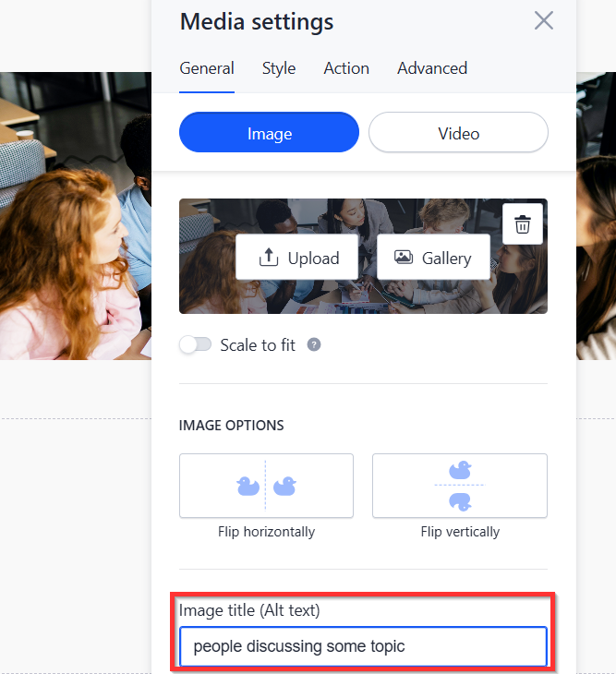Click the Upload image button
Image resolution: width=616 pixels, height=674 pixels.
coord(297,257)
